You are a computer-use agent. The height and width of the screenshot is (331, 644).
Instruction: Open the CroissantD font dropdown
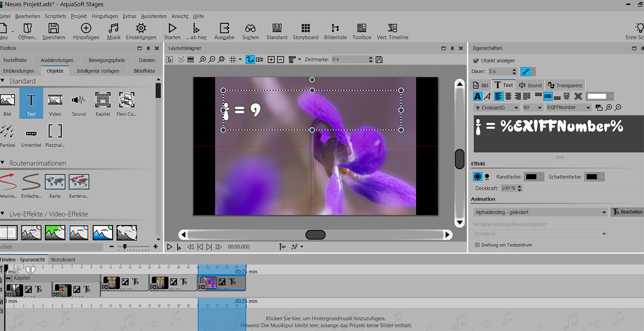[496, 107]
